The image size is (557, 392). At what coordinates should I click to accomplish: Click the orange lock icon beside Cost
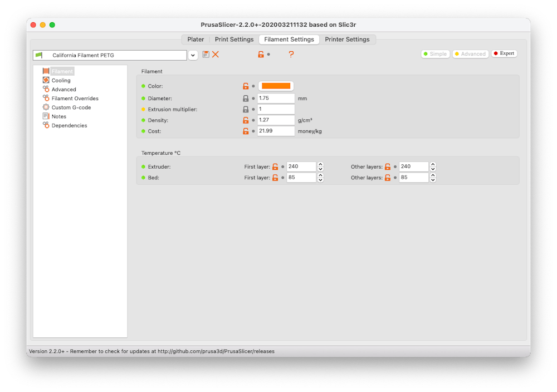click(246, 131)
